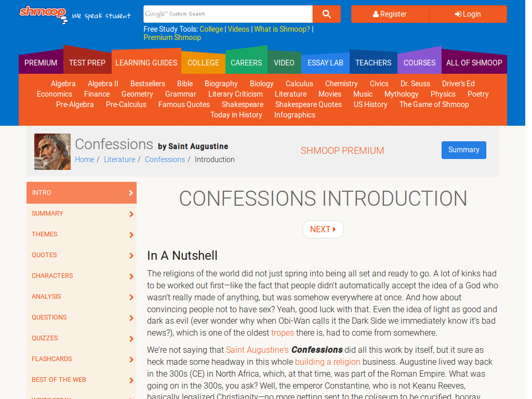Follow the Saint Augustine's link

tap(257, 350)
